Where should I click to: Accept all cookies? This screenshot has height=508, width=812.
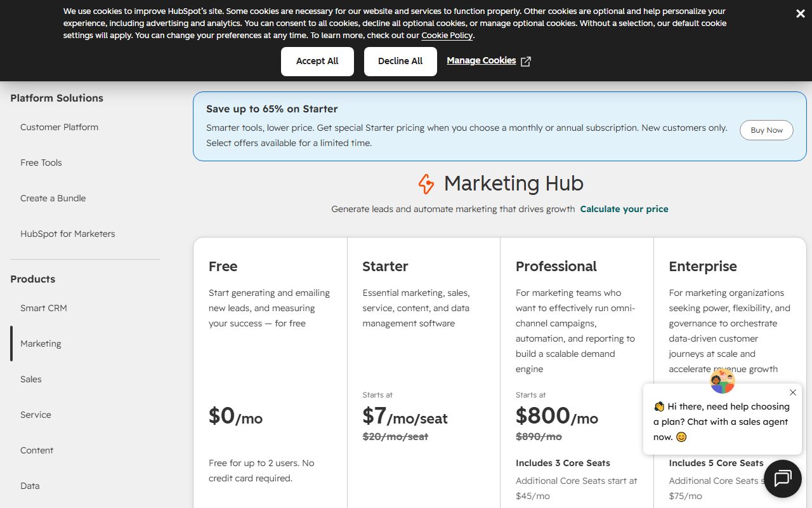[317, 62]
